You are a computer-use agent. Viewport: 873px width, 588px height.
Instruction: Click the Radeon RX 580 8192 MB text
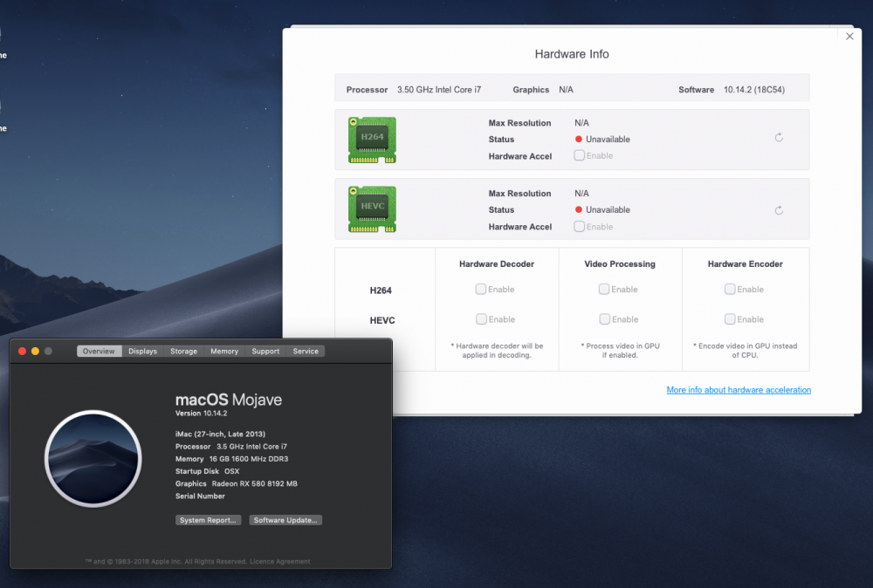pyautogui.click(x=254, y=483)
